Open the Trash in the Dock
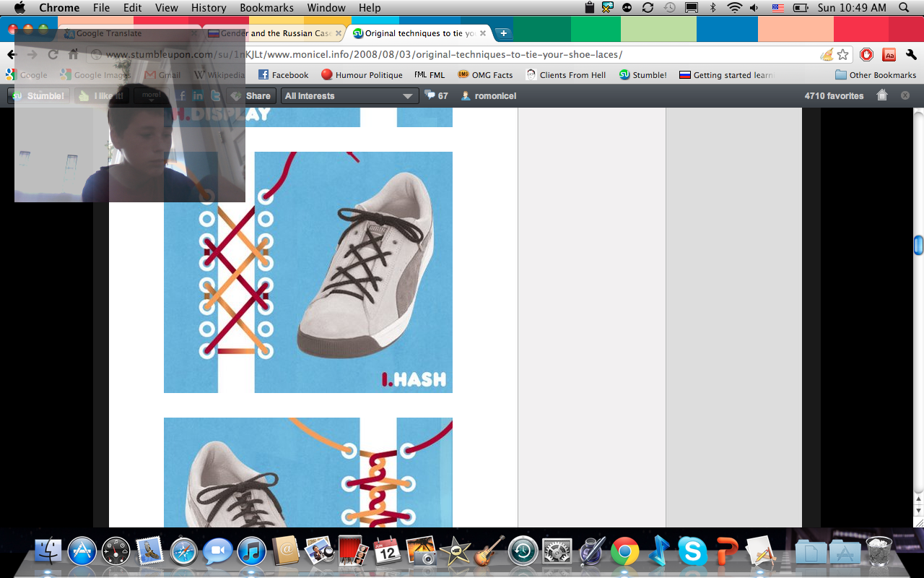Image resolution: width=924 pixels, height=578 pixels. coord(879,551)
